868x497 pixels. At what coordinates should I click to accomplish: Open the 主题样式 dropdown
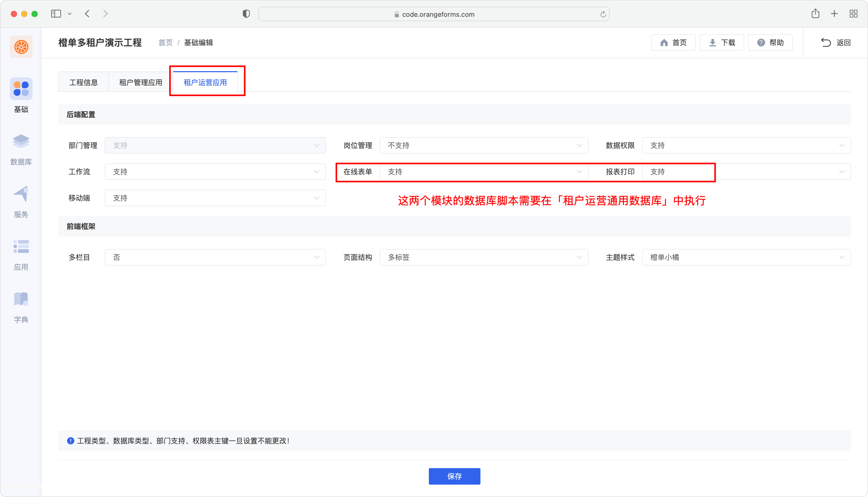tap(746, 257)
